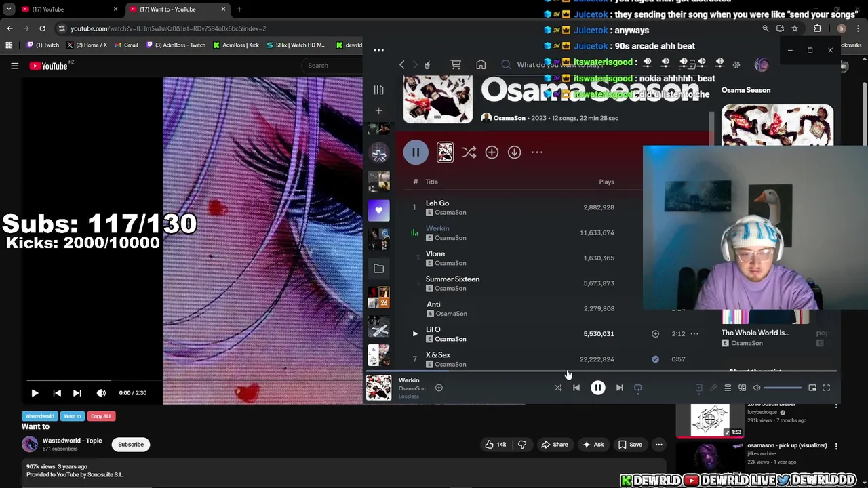Like the video with 14k thumbs up
The image size is (868, 488).
pos(495,445)
